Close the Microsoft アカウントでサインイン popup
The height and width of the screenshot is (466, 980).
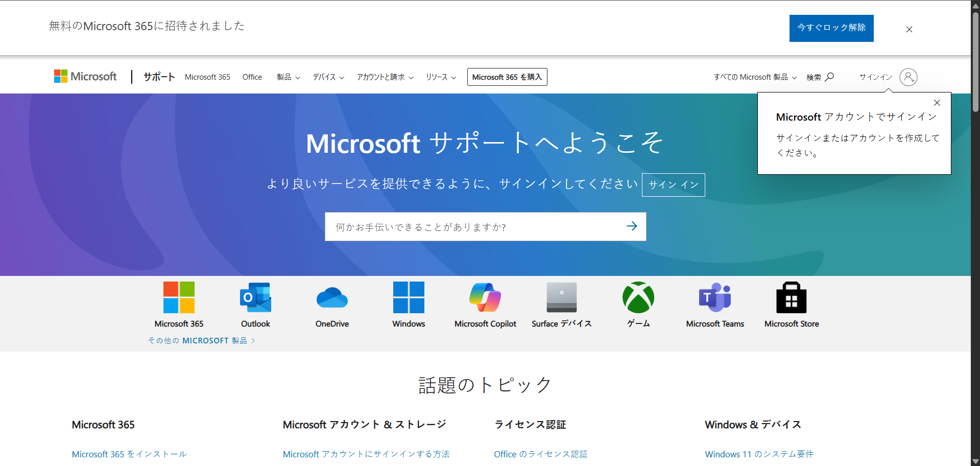point(937,103)
